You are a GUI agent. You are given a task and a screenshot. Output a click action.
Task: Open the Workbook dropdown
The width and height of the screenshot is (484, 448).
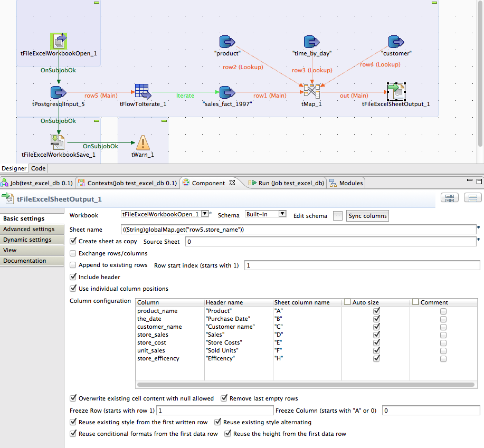click(x=205, y=215)
